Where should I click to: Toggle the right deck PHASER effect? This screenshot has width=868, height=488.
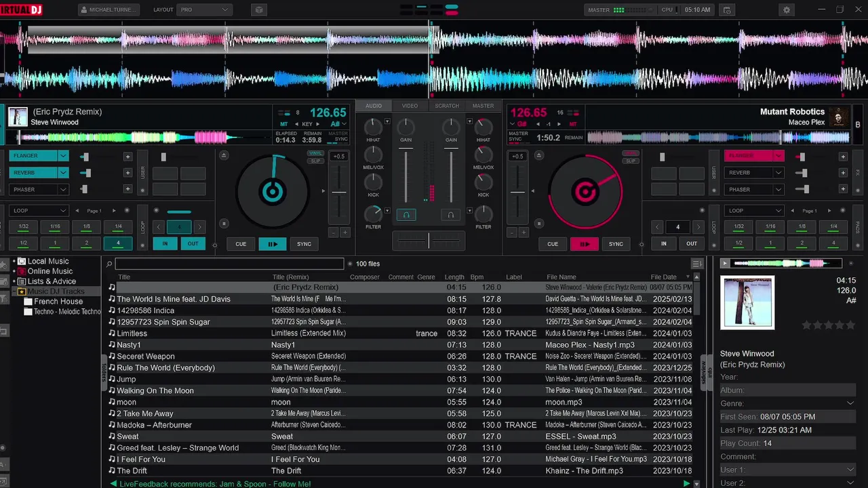749,190
